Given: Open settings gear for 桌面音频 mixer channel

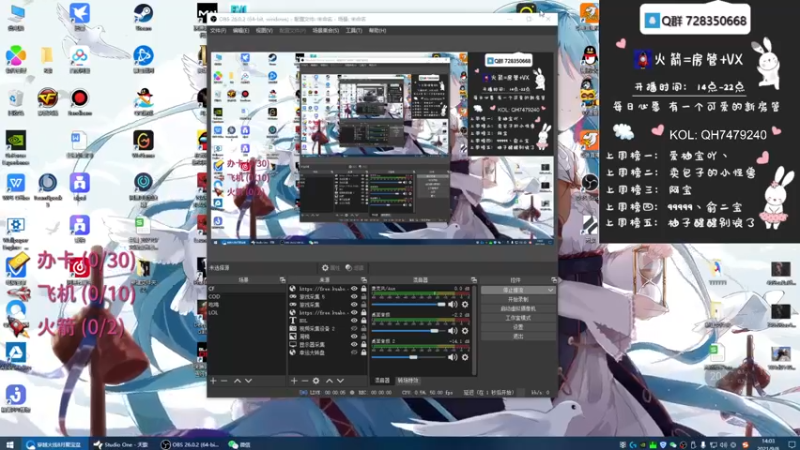Looking at the screenshot, I should pyautogui.click(x=465, y=331).
